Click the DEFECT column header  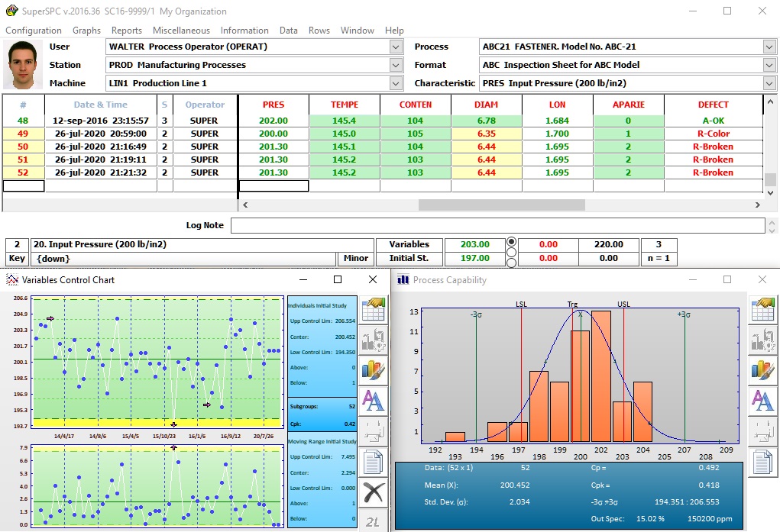713,105
